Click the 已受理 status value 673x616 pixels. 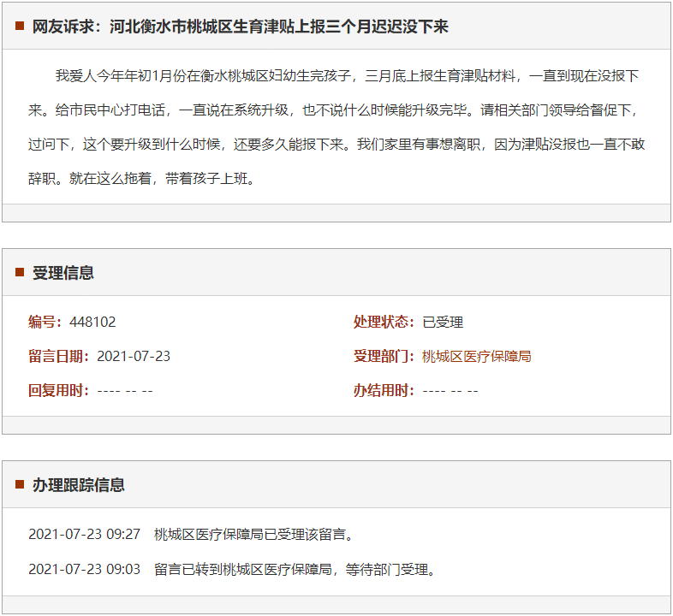443,322
